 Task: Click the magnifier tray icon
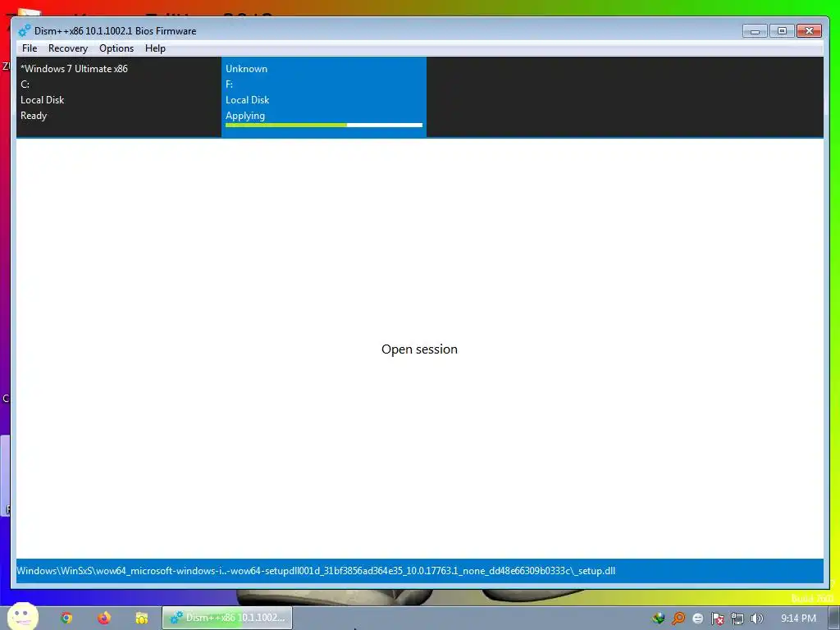[678, 619]
